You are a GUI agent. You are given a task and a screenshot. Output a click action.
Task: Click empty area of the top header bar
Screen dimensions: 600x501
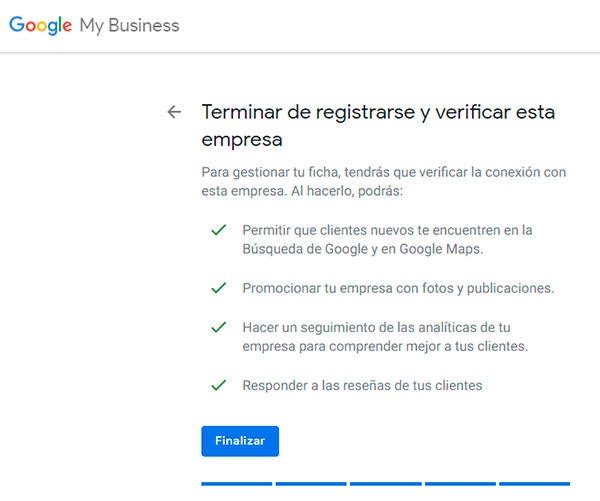pyautogui.click(x=400, y=26)
